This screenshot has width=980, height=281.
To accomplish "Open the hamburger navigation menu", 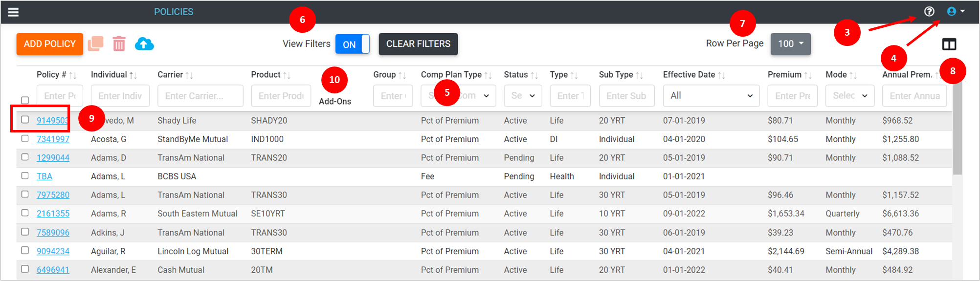I will [13, 12].
